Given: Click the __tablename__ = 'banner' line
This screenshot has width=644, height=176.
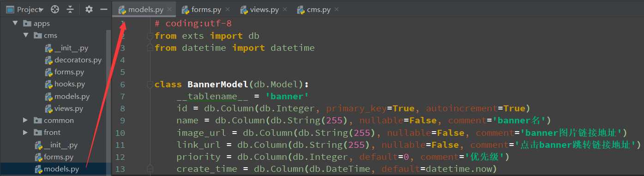Looking at the screenshot, I should (242, 97).
